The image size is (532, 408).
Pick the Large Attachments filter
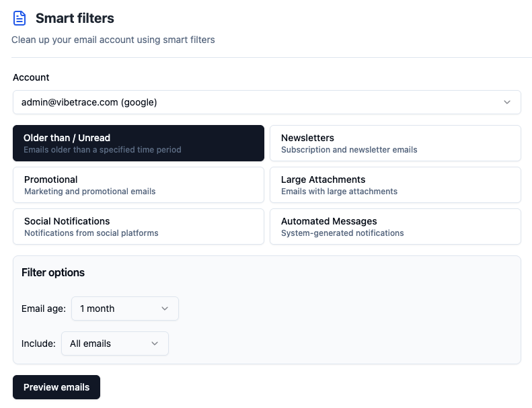coord(395,185)
